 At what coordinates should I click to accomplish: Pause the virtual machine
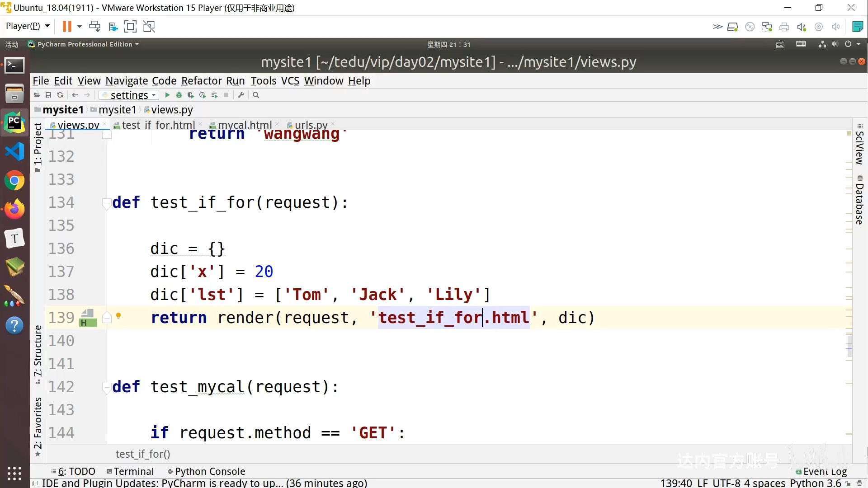coord(67,26)
